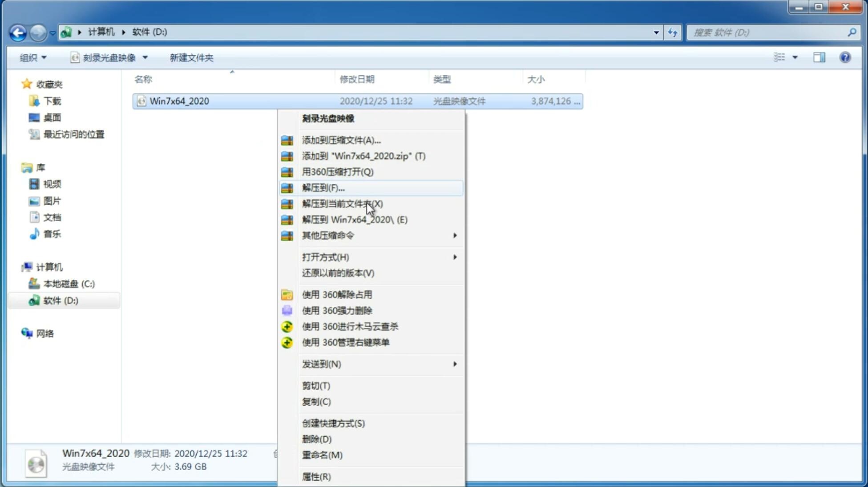868x487 pixels.
Task: Click 重命名 in context menu
Action: (322, 455)
